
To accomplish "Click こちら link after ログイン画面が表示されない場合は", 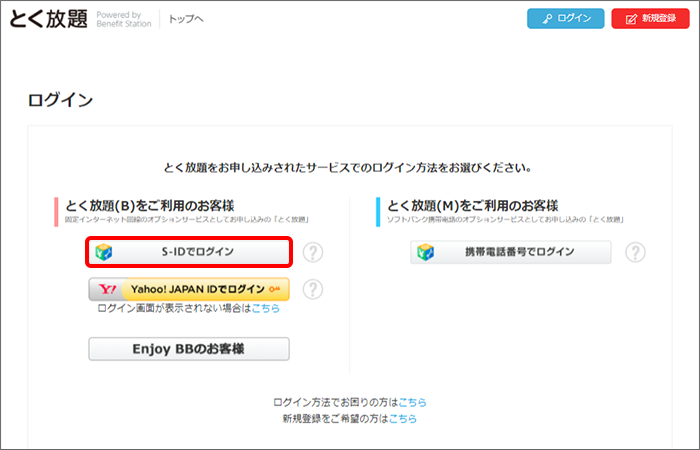I will click(x=266, y=308).
